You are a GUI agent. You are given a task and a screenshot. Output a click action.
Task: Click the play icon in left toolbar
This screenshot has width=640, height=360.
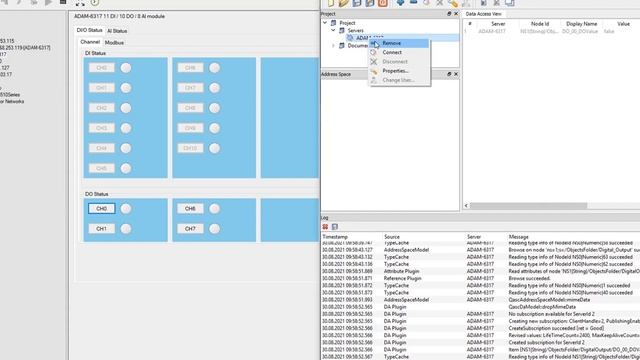pyautogui.click(x=49, y=3)
